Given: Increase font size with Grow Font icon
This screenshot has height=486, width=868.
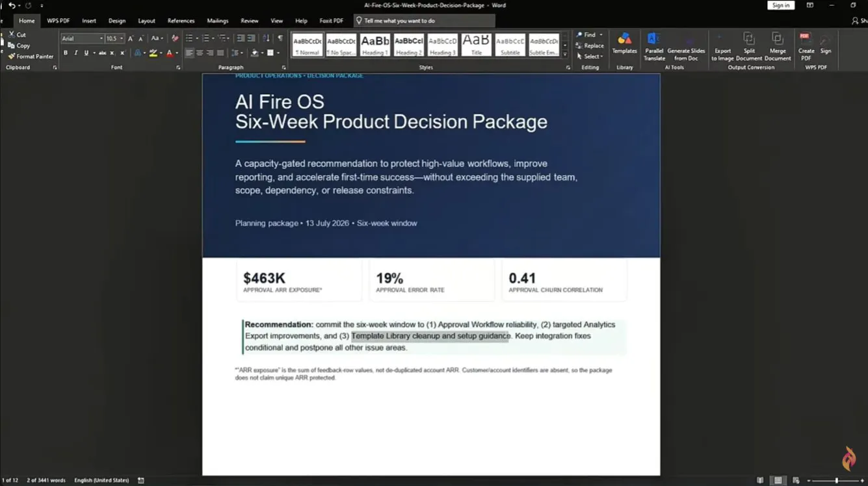Looking at the screenshot, I should pyautogui.click(x=131, y=38).
